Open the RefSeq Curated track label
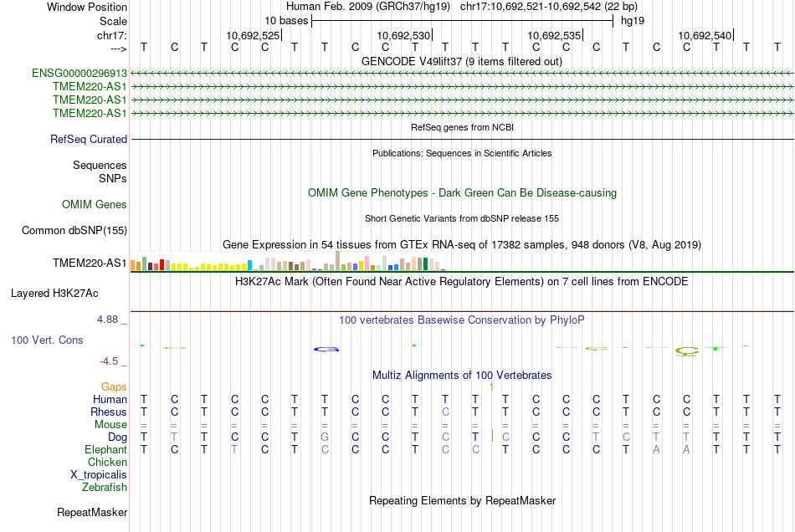Screen dimensions: 795x532 [89, 140]
